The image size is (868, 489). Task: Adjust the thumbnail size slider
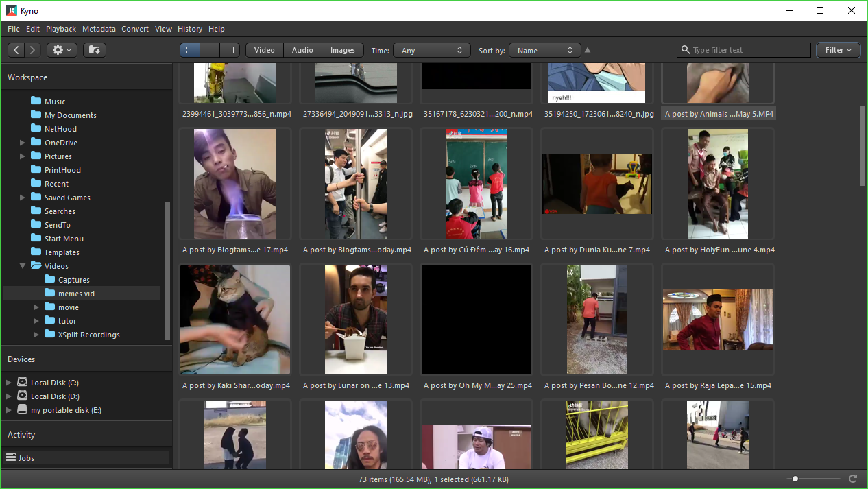795,479
